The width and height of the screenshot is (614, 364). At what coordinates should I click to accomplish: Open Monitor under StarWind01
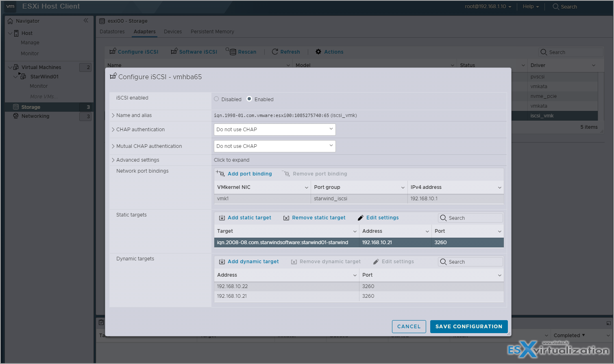[x=39, y=86]
